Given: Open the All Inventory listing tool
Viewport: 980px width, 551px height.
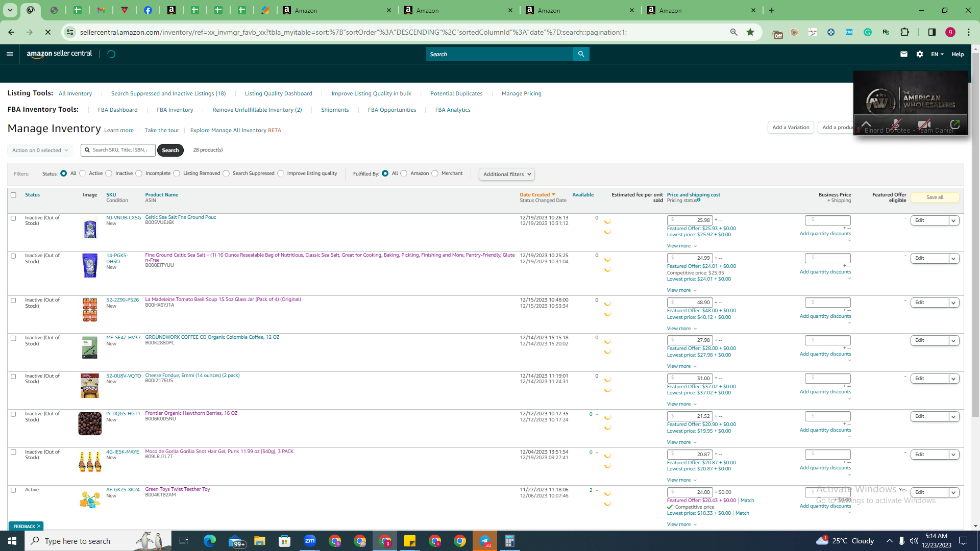Looking at the screenshot, I should (75, 94).
